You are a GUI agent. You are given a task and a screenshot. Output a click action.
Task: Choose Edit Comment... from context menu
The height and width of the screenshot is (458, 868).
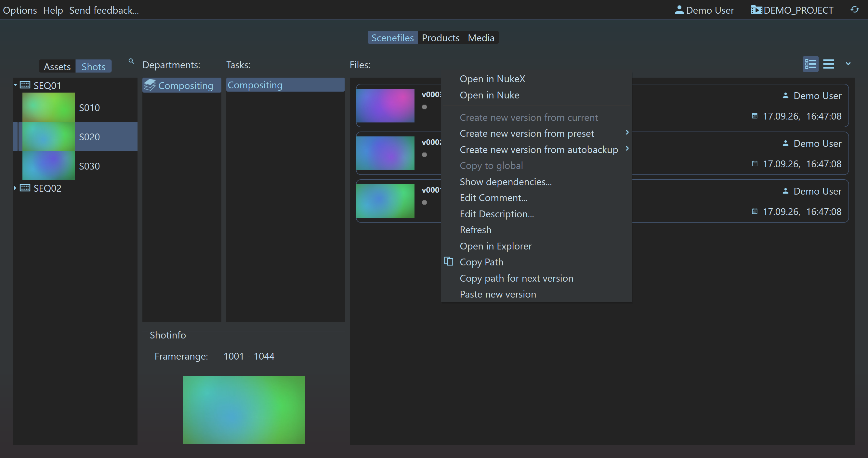[536, 198]
